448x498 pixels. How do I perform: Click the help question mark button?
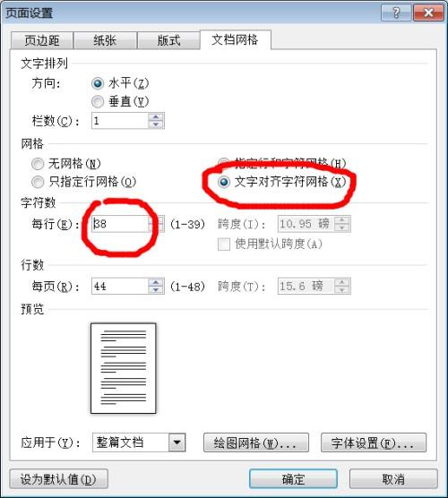(x=396, y=13)
